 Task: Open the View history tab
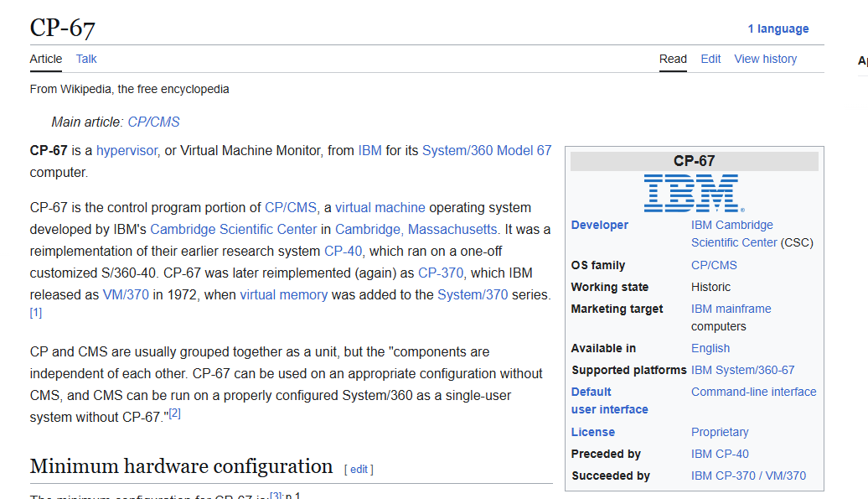[766, 59]
